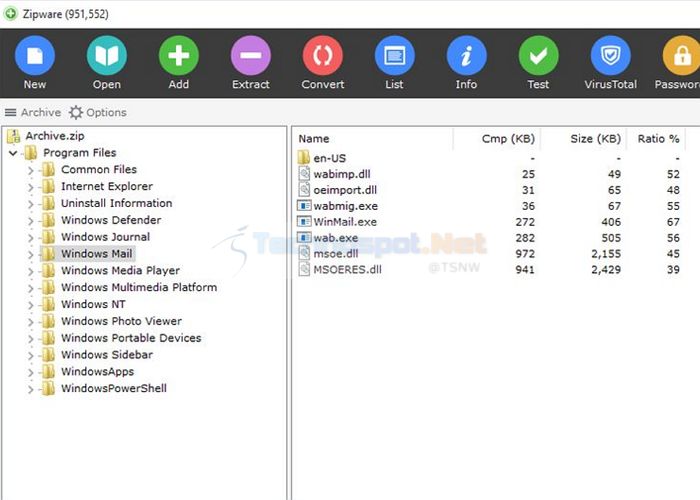Expand the Uninstall Information folder
Image resolution: width=700 pixels, height=500 pixels.
coord(30,204)
